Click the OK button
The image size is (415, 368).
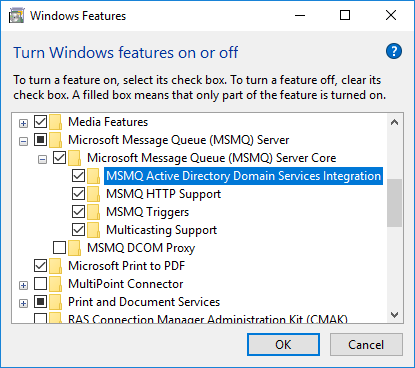pyautogui.click(x=283, y=345)
